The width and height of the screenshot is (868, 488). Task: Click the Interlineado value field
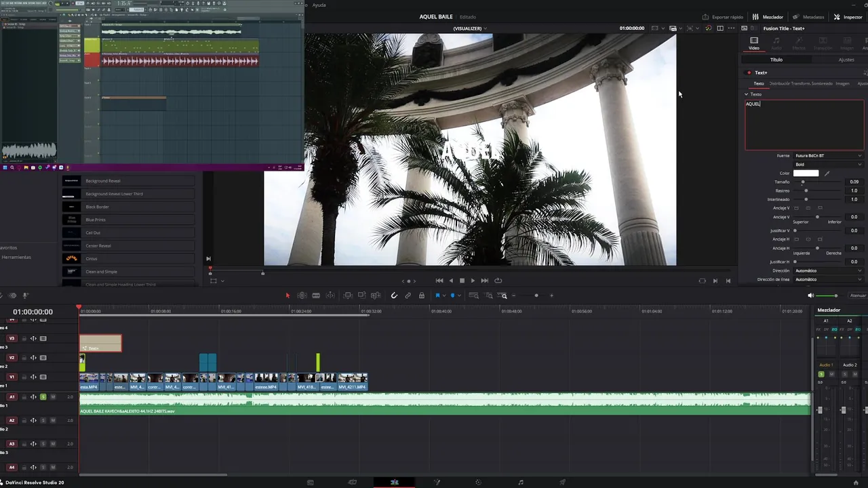[x=854, y=199]
